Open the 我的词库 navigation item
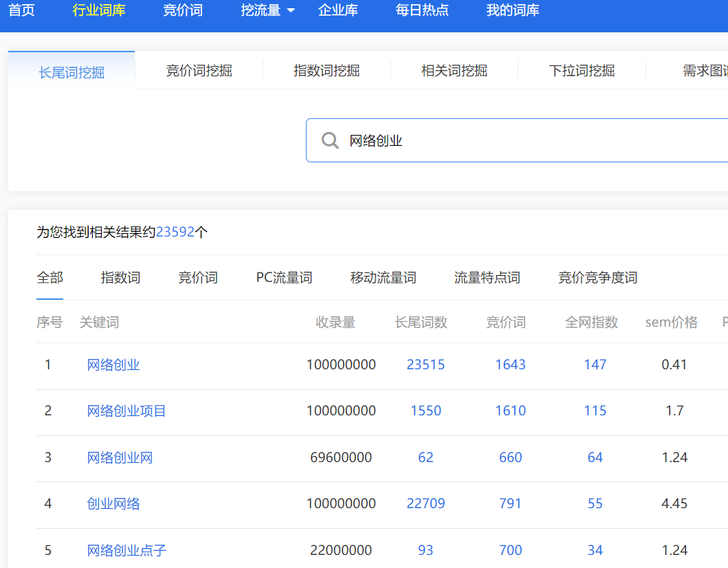728x568 pixels. point(512,10)
